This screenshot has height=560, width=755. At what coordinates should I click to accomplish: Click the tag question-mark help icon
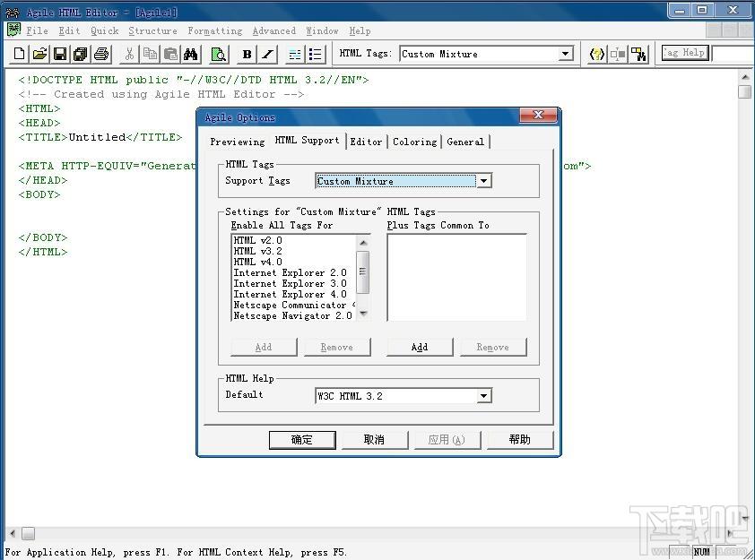click(597, 54)
